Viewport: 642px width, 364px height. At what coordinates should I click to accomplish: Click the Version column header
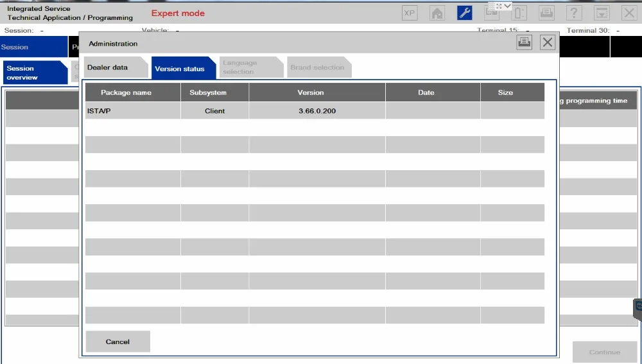click(317, 92)
